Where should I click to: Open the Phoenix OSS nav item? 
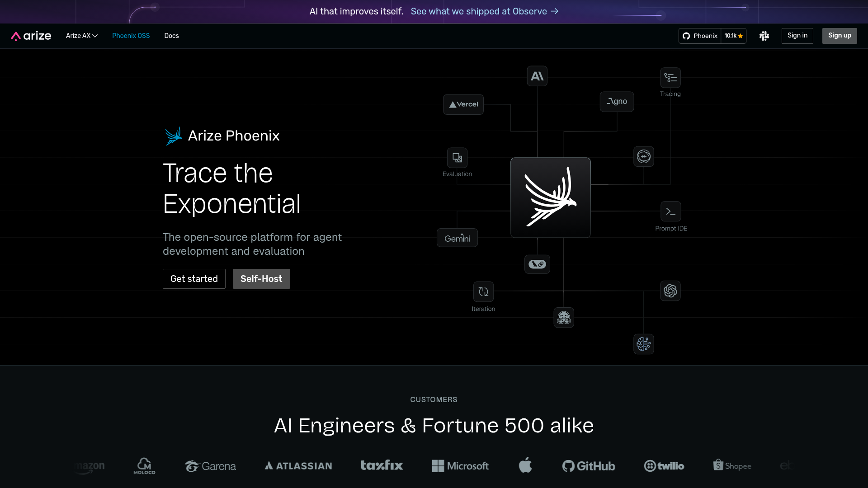(131, 36)
